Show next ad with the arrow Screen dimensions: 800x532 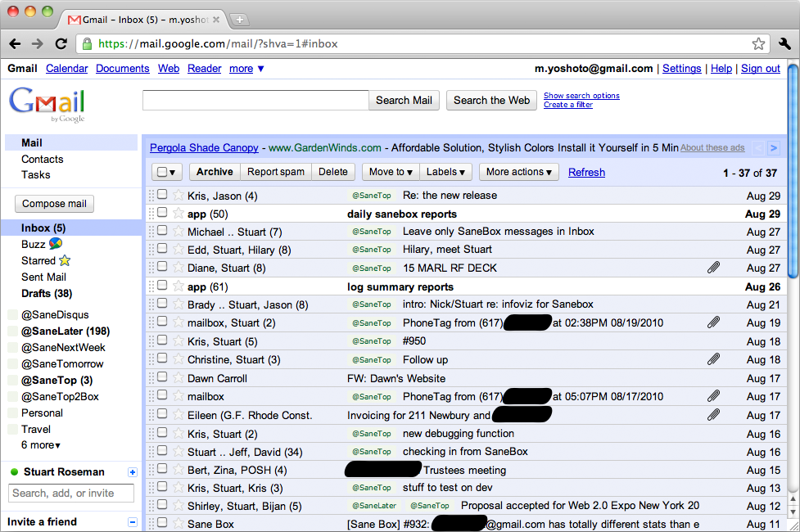click(774, 148)
